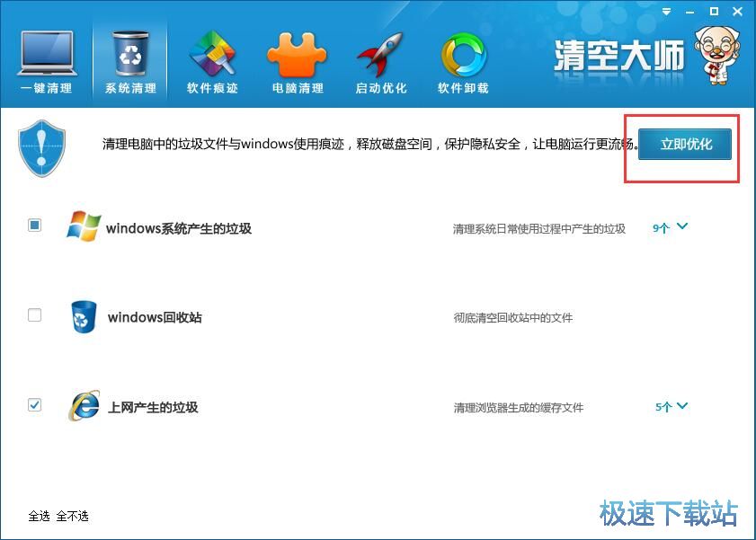
Task: Open 系统清理 recycle bin icon
Action: 129,54
